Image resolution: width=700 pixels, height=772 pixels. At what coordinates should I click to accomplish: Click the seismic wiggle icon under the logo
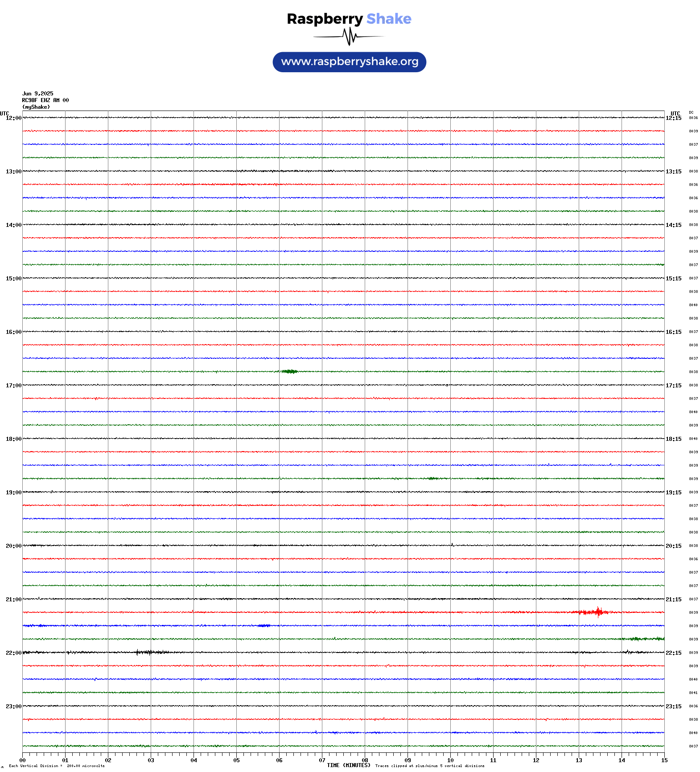point(349,37)
